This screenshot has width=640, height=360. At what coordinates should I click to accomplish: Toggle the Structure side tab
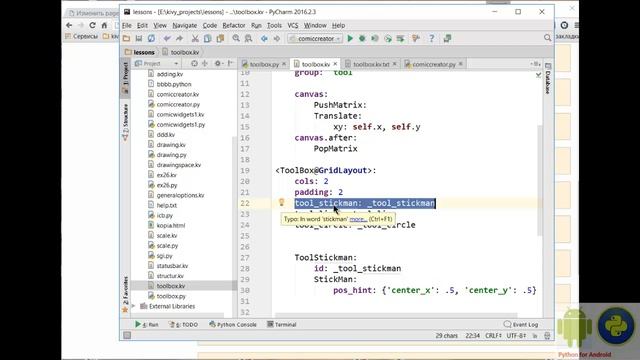[x=125, y=122]
